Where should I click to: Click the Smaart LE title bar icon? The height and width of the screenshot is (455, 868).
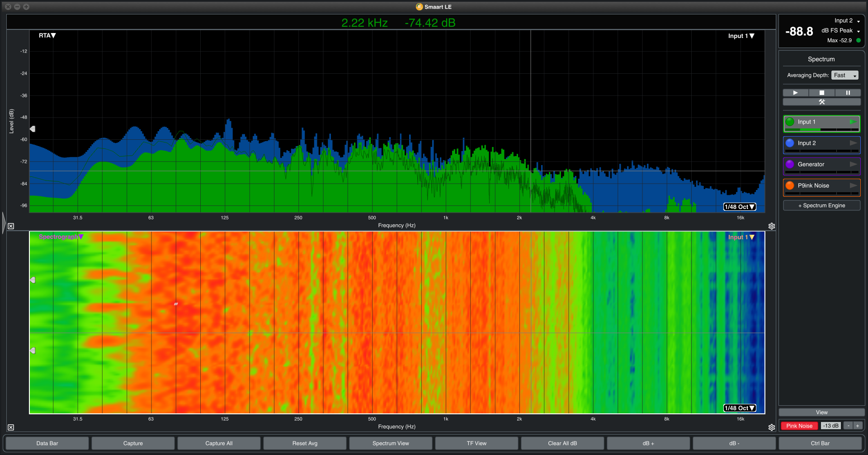tap(419, 7)
